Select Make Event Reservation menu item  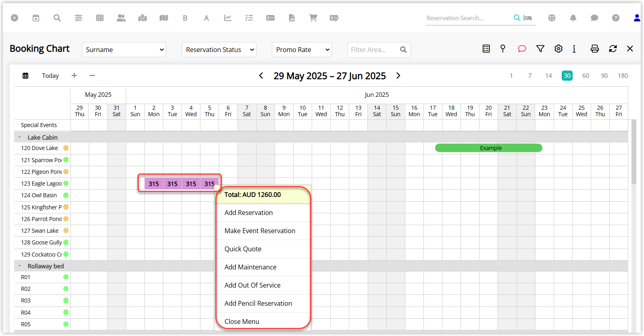point(263,231)
